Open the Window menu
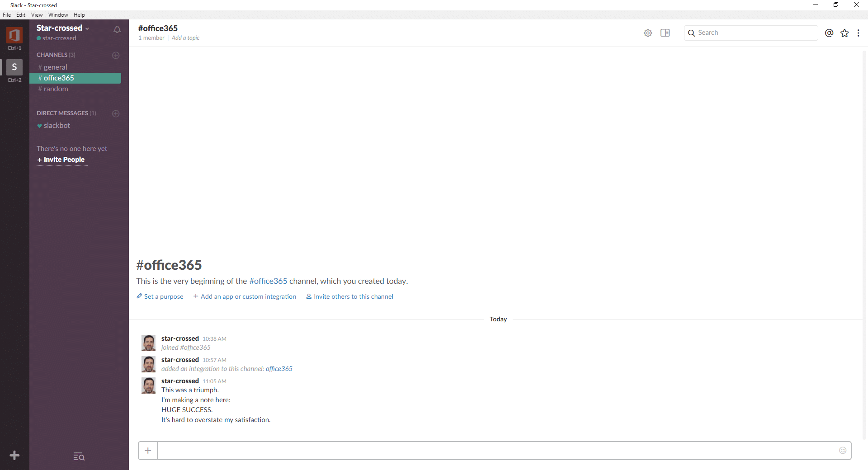Viewport: 868px width, 470px height. (x=58, y=15)
